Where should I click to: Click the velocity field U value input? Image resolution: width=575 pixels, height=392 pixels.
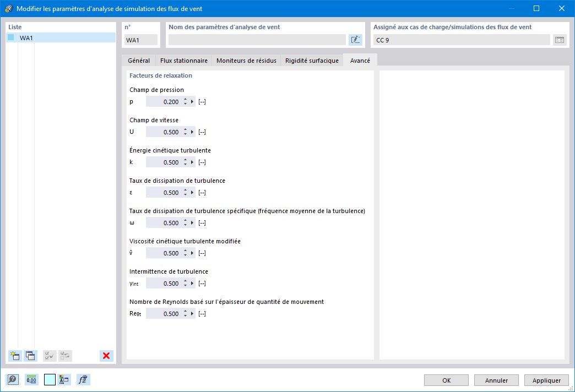(x=163, y=132)
